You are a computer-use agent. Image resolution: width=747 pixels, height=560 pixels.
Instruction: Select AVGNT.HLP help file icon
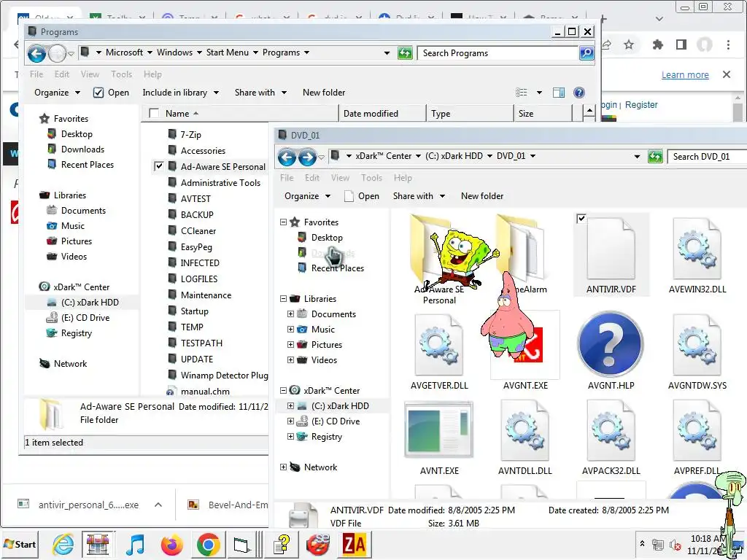coord(611,345)
